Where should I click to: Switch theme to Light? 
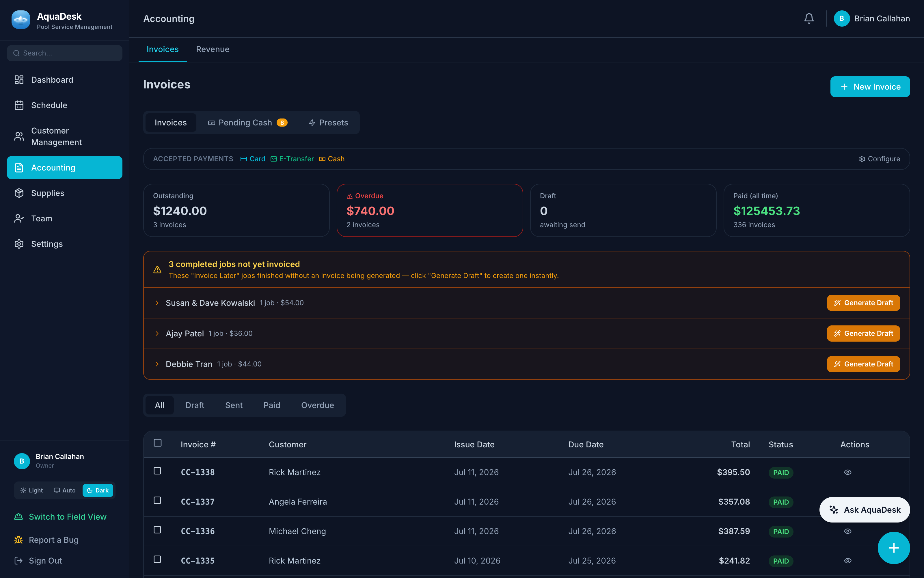(x=32, y=490)
